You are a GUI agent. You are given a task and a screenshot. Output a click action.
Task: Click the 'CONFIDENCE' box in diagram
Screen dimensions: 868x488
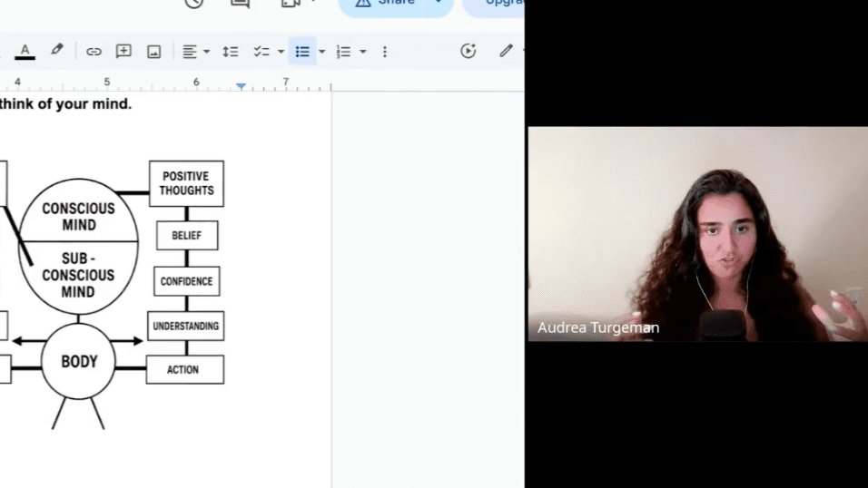tap(186, 281)
